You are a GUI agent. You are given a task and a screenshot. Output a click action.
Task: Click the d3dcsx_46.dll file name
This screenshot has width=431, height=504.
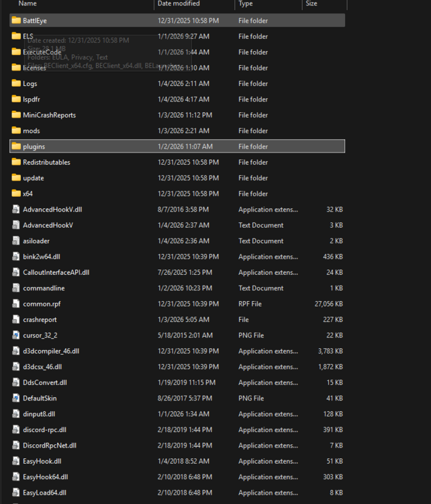[x=42, y=367]
